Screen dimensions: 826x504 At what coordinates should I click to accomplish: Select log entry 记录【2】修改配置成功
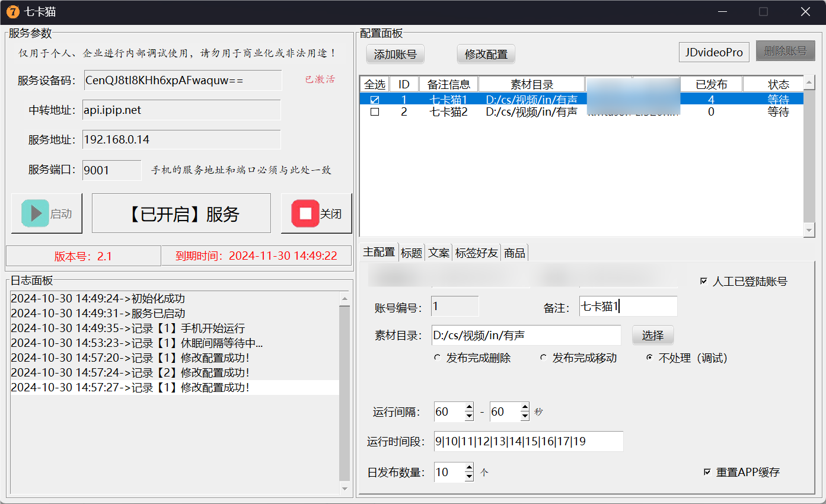click(175, 373)
